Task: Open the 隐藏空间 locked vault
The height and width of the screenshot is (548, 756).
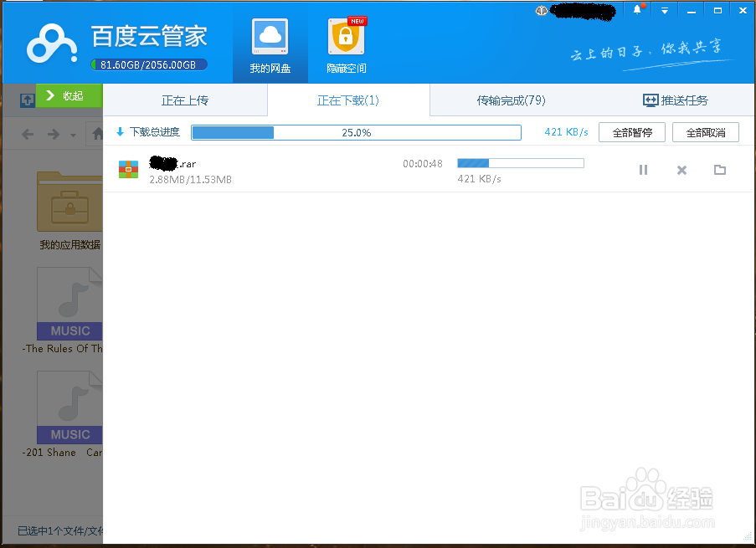Action: (346, 46)
